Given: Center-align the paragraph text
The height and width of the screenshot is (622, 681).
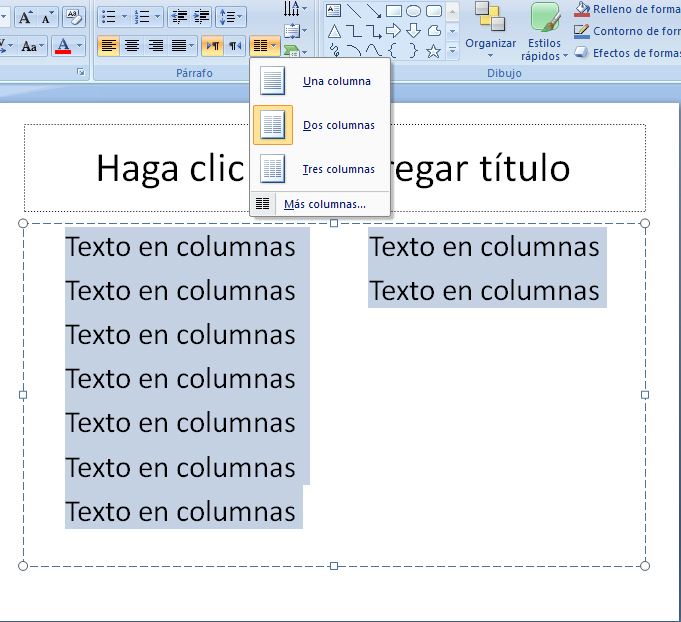Looking at the screenshot, I should click(x=132, y=46).
